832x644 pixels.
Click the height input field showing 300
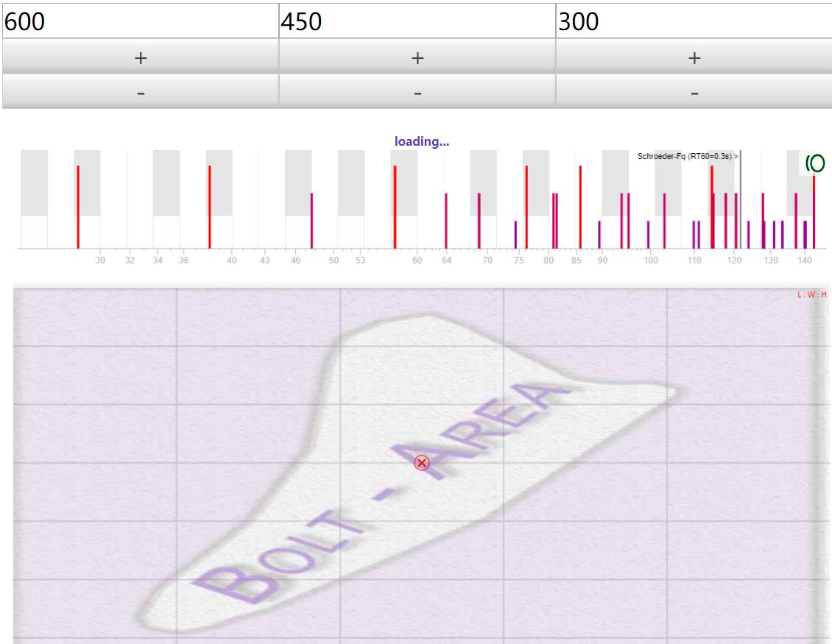coord(693,21)
